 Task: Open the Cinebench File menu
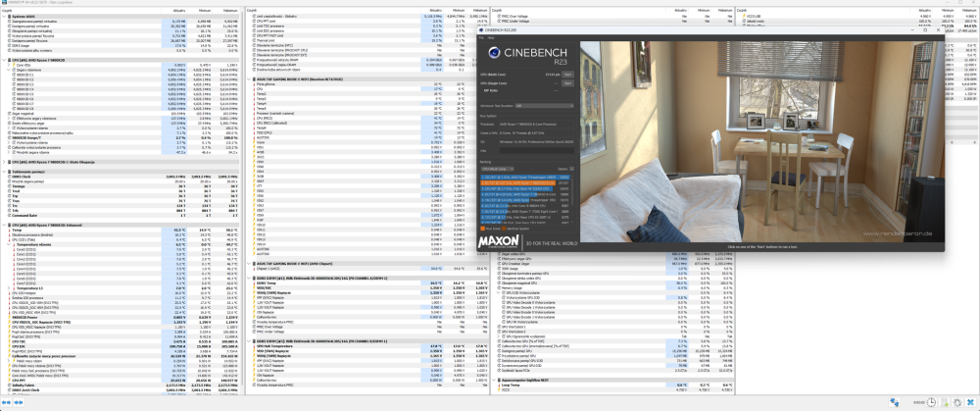click(x=481, y=36)
